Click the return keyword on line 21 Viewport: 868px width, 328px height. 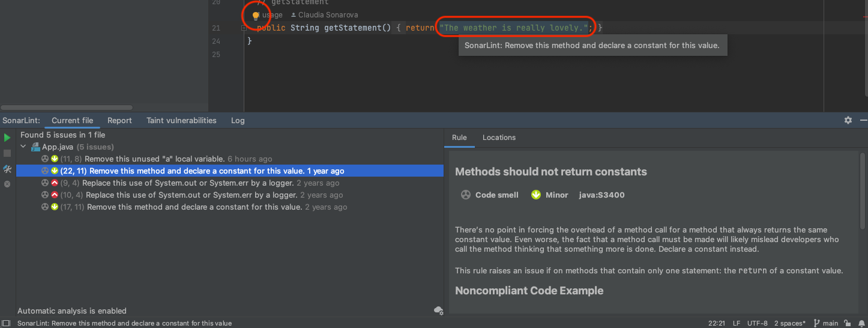420,28
